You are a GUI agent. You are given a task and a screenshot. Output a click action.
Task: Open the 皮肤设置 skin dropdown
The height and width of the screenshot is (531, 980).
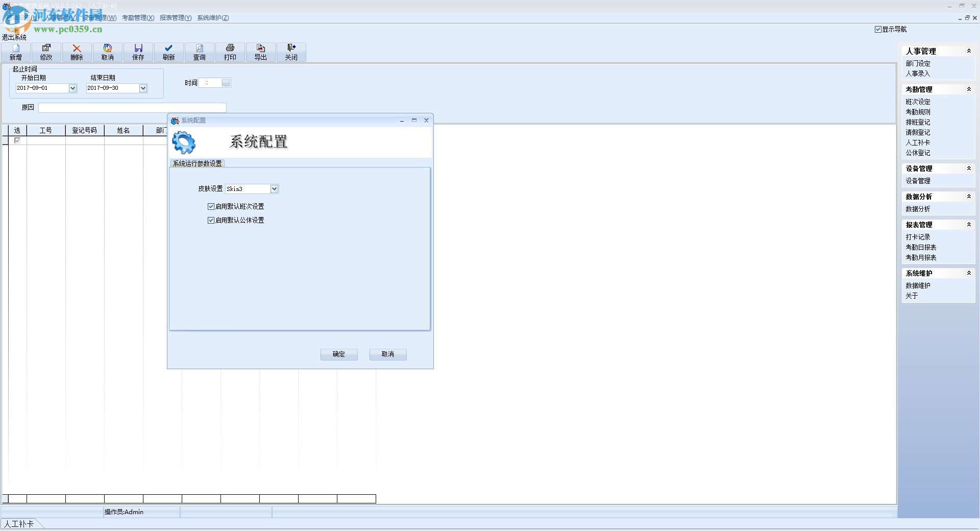point(275,189)
